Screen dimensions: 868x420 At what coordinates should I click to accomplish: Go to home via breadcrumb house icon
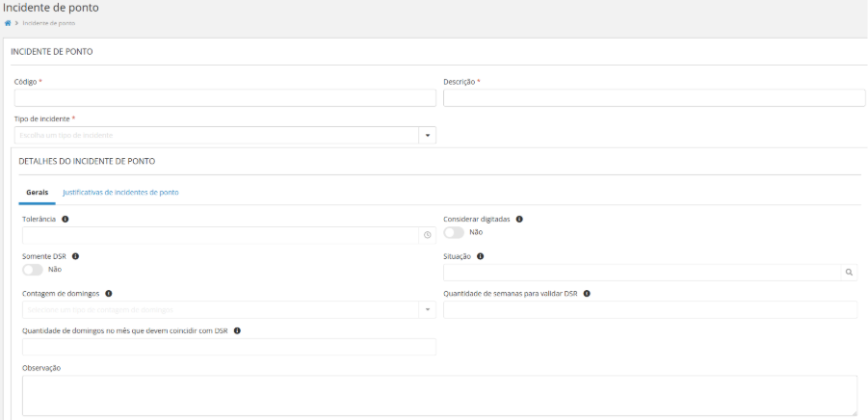(x=8, y=23)
